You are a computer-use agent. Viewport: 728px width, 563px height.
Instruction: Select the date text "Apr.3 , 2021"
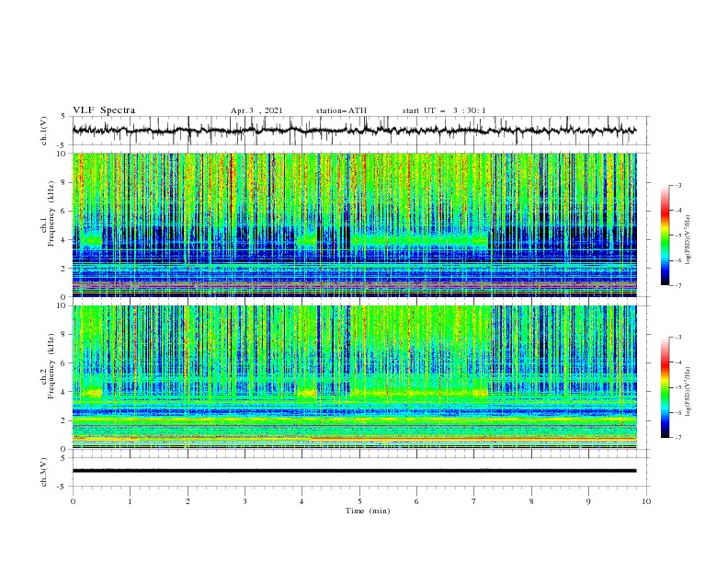coord(256,110)
